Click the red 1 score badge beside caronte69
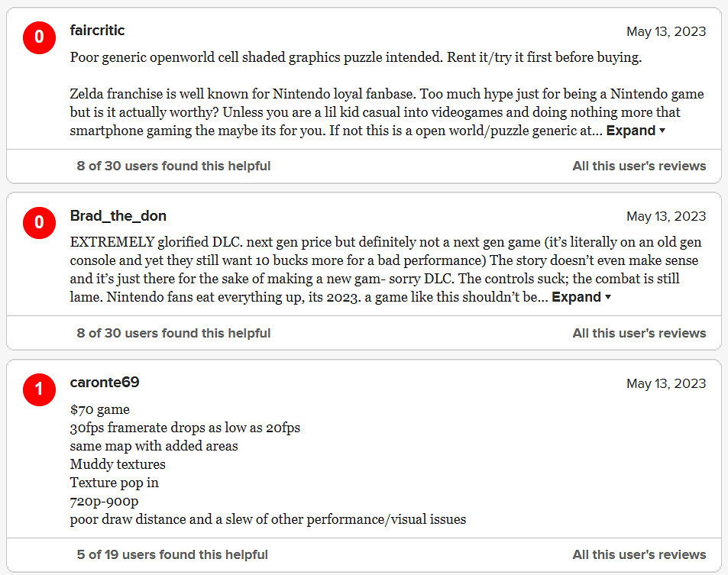The image size is (728, 575). pyautogui.click(x=39, y=389)
